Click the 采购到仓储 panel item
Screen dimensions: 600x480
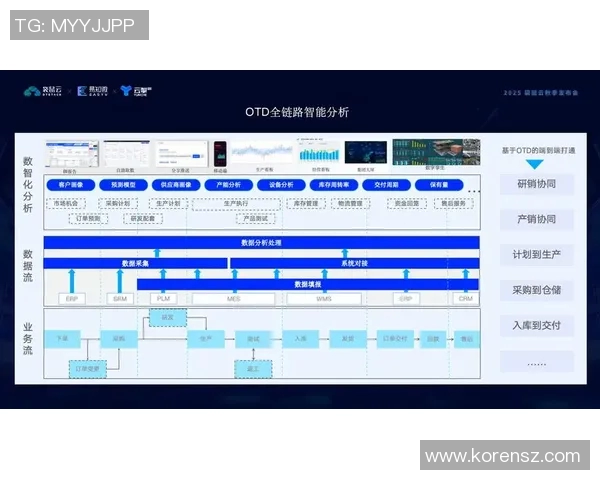coord(536,290)
